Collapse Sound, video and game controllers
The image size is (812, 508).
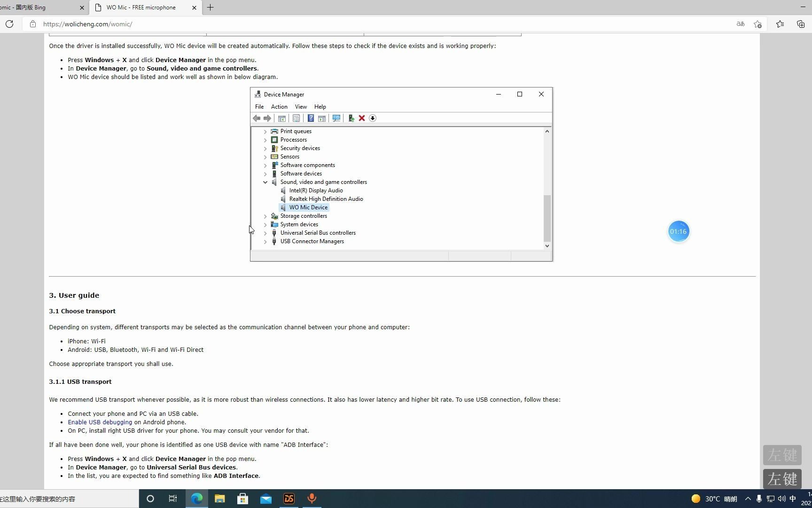tap(265, 183)
